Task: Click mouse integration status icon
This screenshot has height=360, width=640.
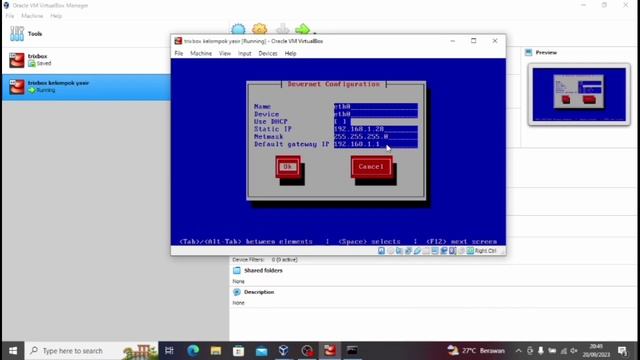Action: (x=461, y=251)
